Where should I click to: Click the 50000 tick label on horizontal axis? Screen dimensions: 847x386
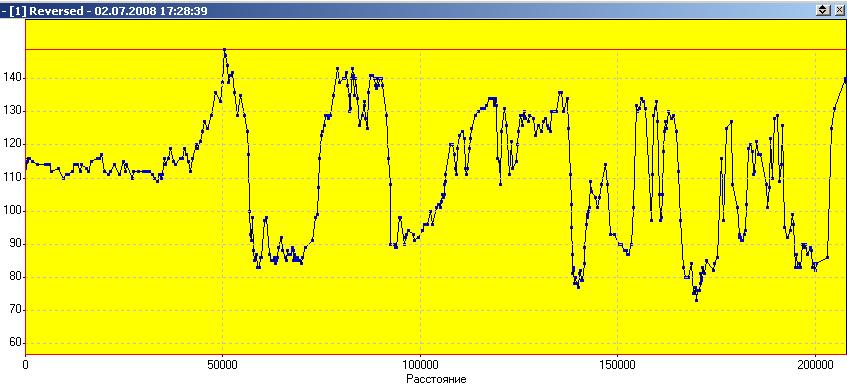pyautogui.click(x=223, y=365)
